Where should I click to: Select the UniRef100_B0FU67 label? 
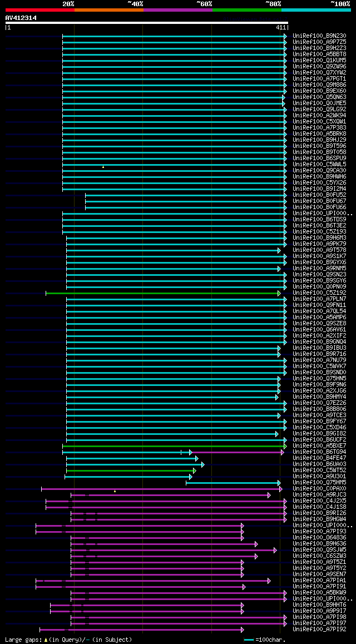click(x=319, y=201)
